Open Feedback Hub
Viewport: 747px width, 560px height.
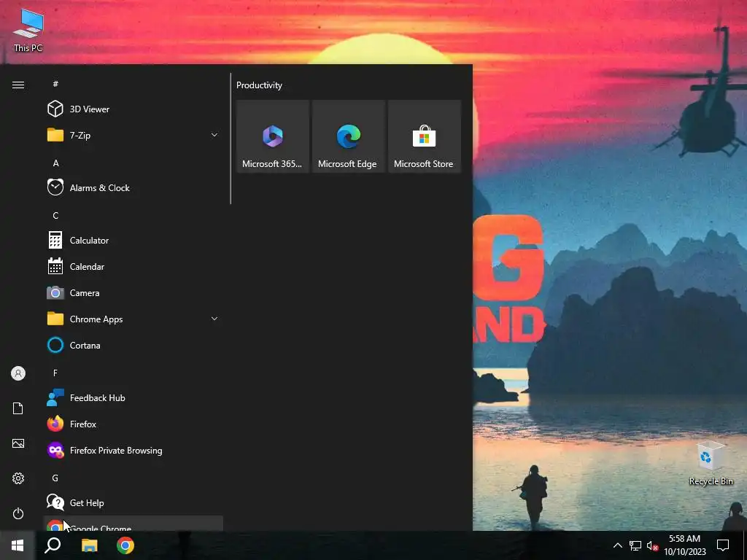point(133,397)
